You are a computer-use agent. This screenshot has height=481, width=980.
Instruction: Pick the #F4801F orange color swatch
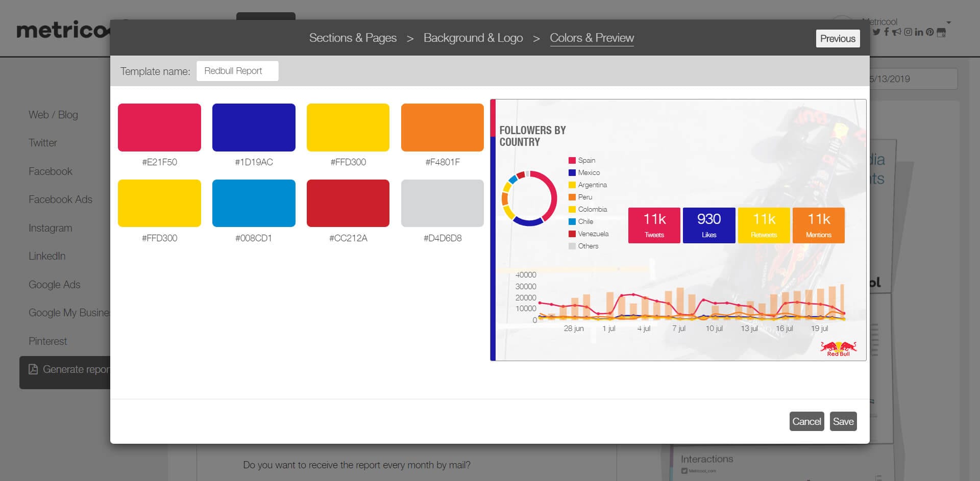(443, 128)
